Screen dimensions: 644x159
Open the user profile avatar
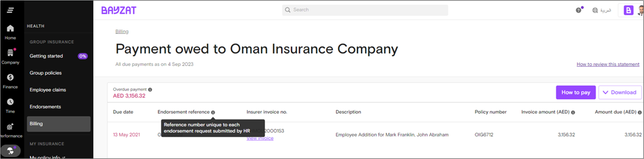(640, 10)
